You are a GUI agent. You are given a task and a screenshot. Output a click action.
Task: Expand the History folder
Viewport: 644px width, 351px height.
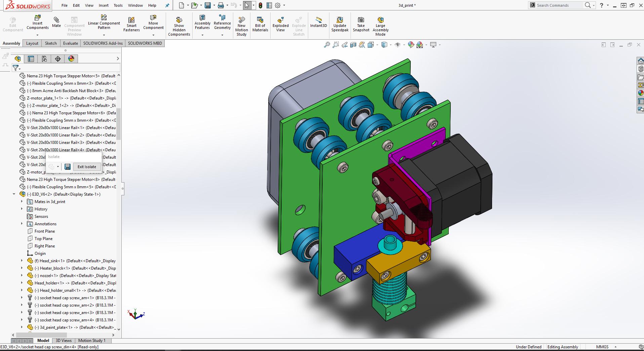pyautogui.click(x=22, y=209)
